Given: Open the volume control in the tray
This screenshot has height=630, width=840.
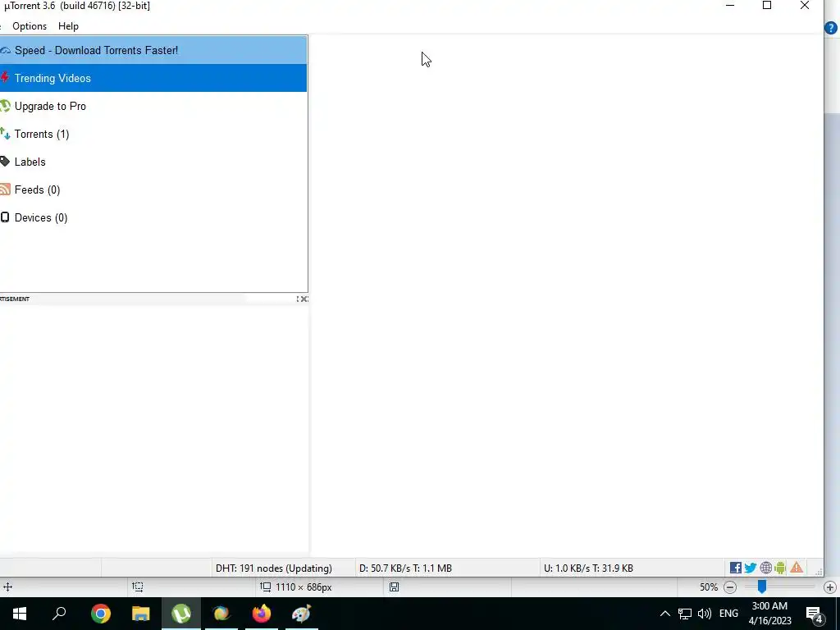Looking at the screenshot, I should 705,614.
